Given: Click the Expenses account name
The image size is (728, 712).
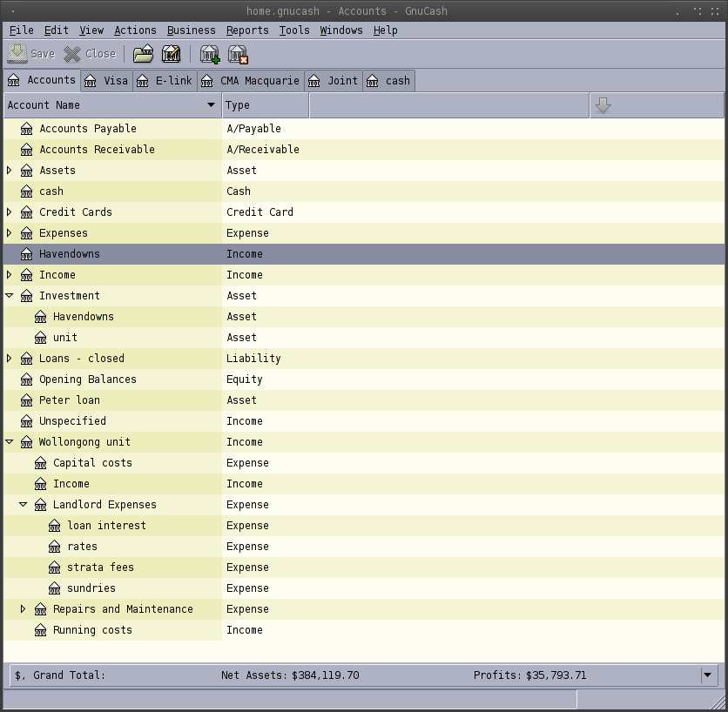Looking at the screenshot, I should click(x=64, y=233).
